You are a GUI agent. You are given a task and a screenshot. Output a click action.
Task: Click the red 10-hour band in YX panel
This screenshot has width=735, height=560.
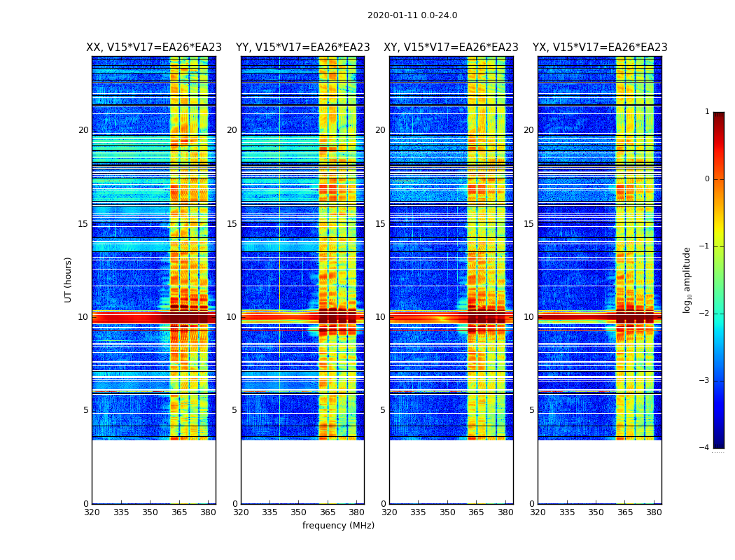coord(600,318)
